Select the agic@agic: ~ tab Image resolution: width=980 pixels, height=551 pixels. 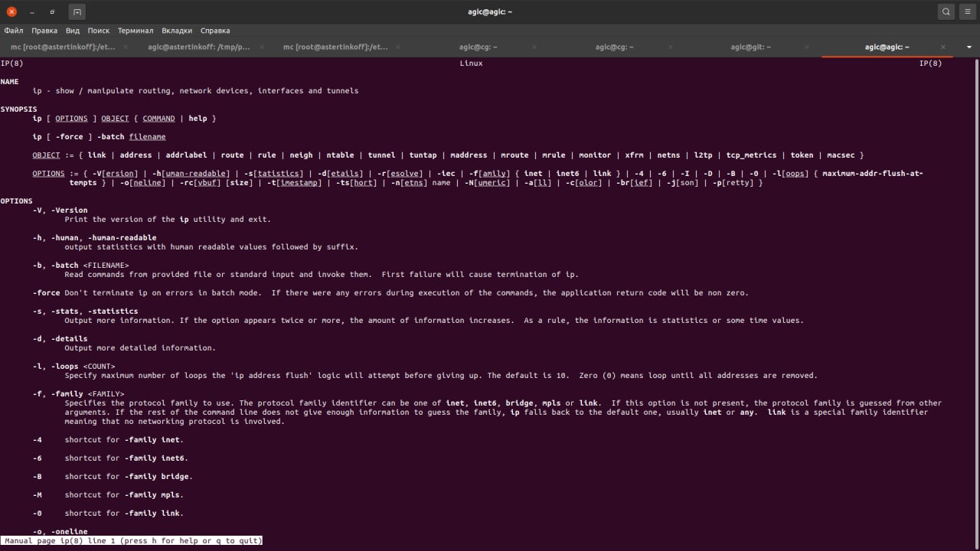pyautogui.click(x=887, y=47)
